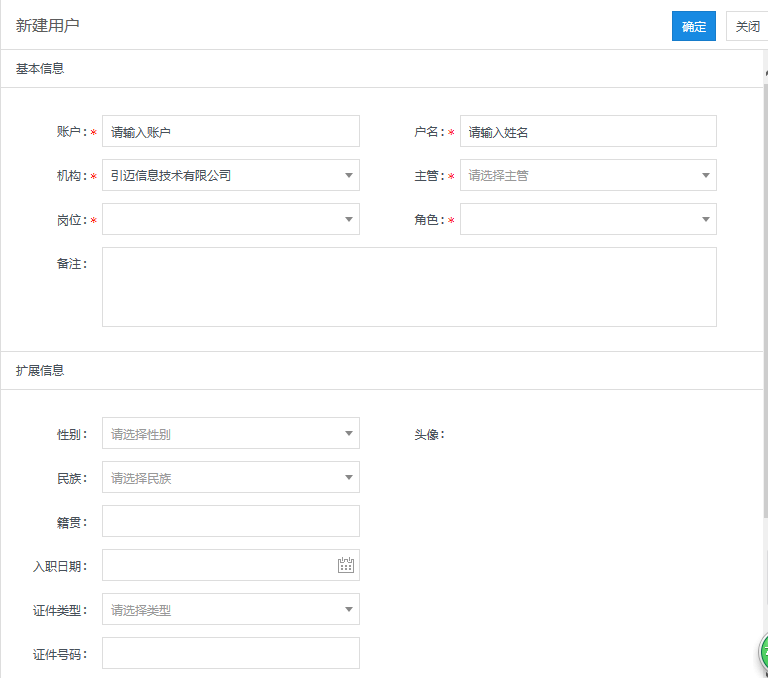Click inside the 备注 remarks textarea
This screenshot has height=678, width=768.
click(x=409, y=287)
